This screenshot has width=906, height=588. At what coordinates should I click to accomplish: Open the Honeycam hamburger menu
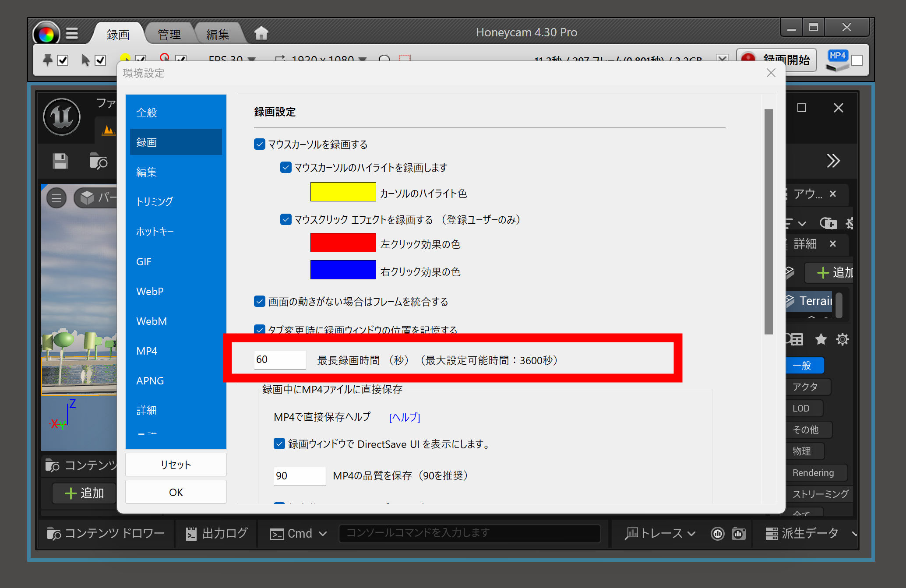click(72, 34)
